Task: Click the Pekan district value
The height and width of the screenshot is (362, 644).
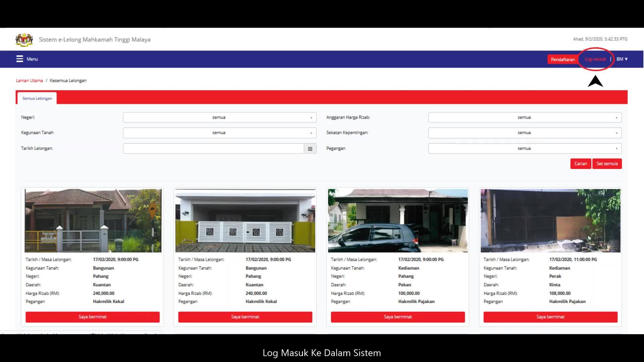Action: (405, 285)
